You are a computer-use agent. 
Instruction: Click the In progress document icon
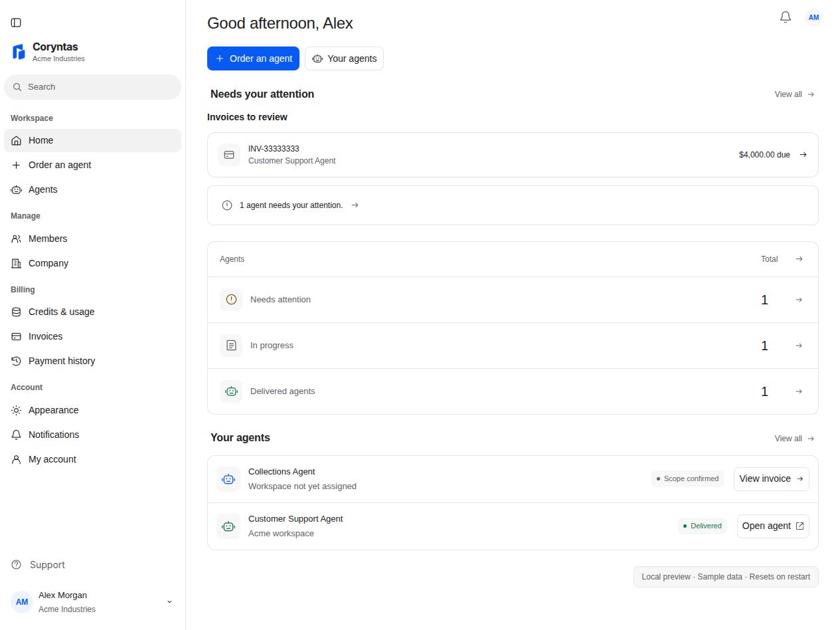pyautogui.click(x=231, y=346)
